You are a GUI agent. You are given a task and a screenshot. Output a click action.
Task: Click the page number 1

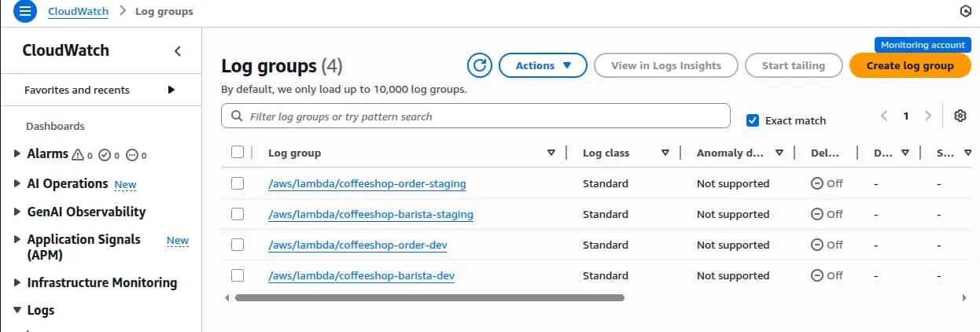(x=906, y=116)
